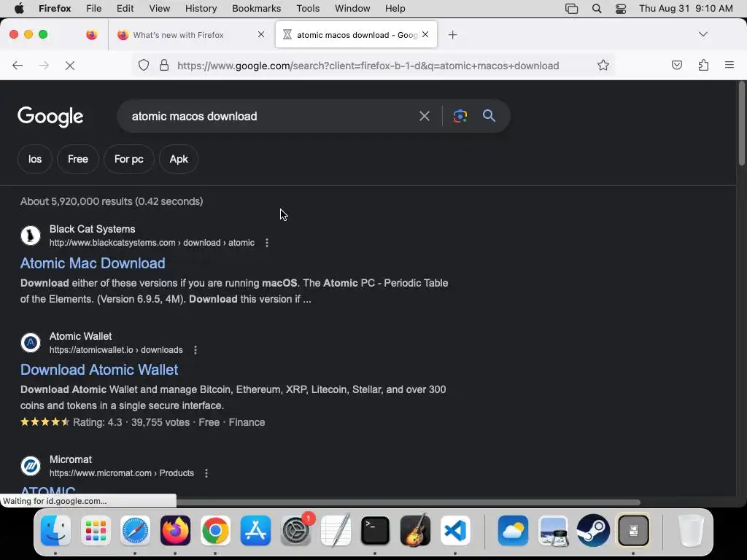Launch Google Chrome from the Dock
The image size is (747, 560).
click(215, 530)
